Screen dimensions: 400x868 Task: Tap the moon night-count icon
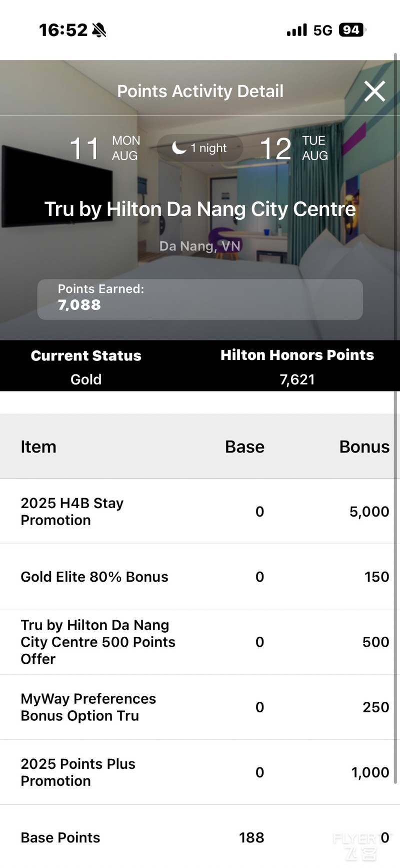coord(179,148)
